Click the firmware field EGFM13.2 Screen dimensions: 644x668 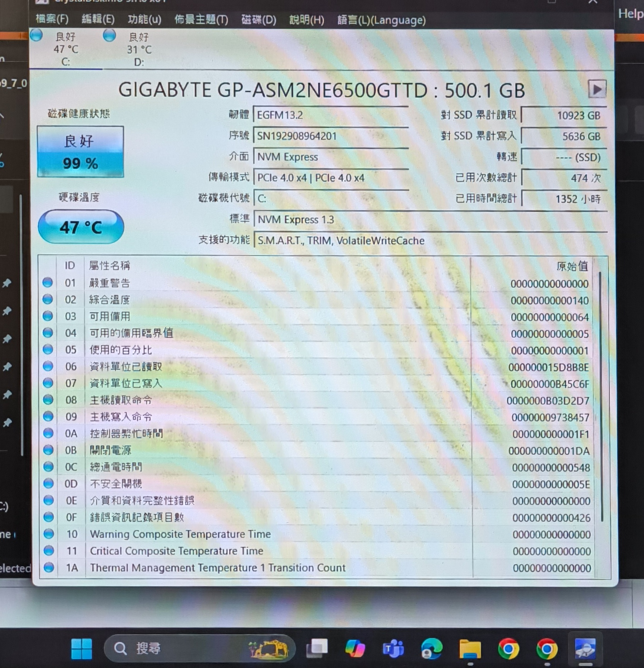point(331,115)
